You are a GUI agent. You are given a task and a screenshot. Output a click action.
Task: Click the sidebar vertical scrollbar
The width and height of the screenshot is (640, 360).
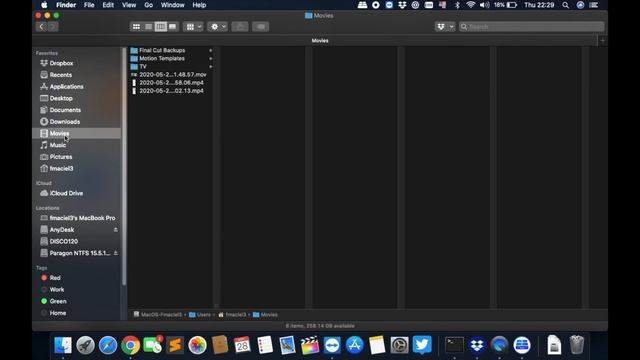pos(124,167)
